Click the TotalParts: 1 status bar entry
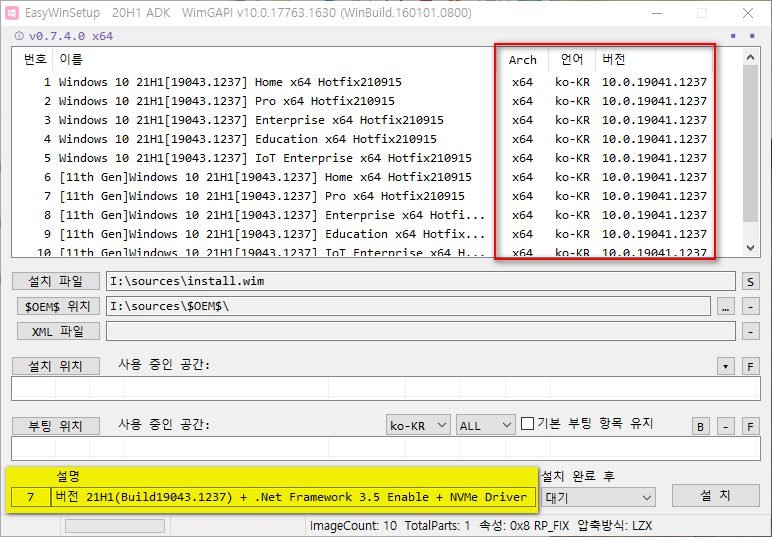Viewport: 772px width, 537px height. [437, 526]
